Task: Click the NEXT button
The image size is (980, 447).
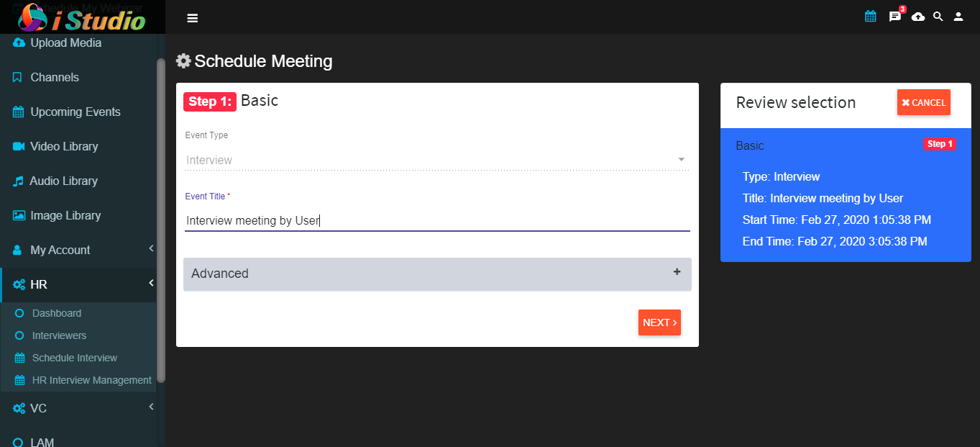Action: point(659,322)
